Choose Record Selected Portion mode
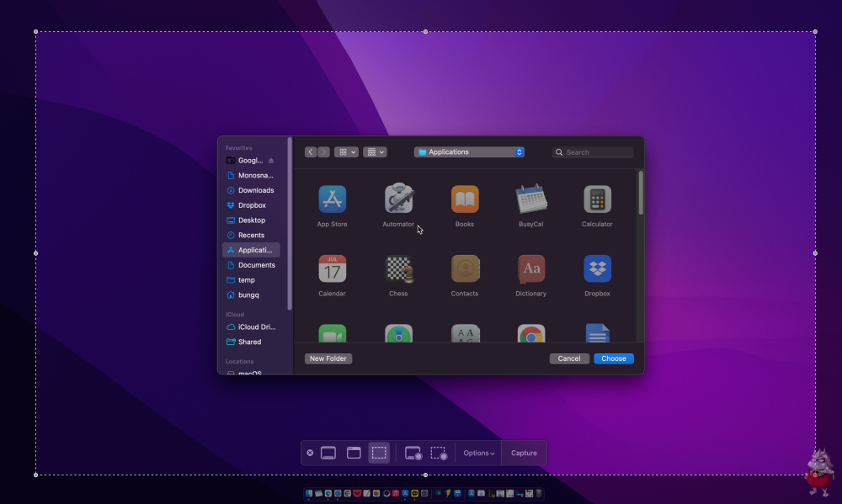Screen dimensions: 842x504 pyautogui.click(x=439, y=453)
